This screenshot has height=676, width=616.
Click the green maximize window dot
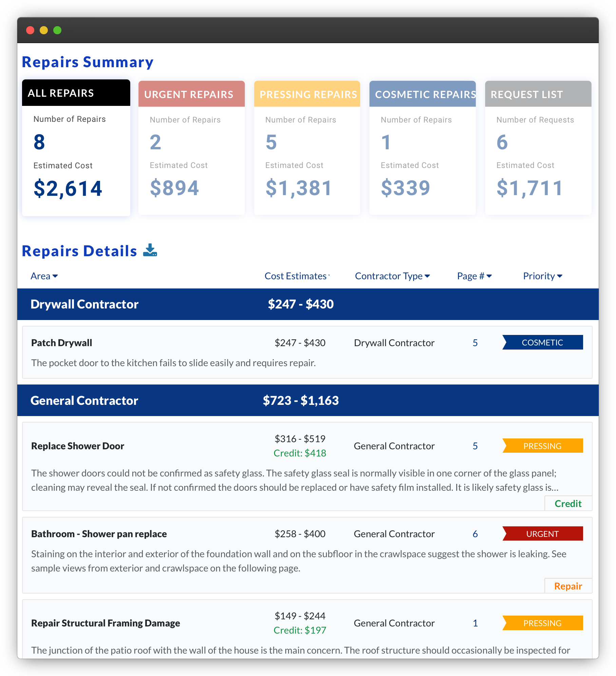(x=57, y=30)
